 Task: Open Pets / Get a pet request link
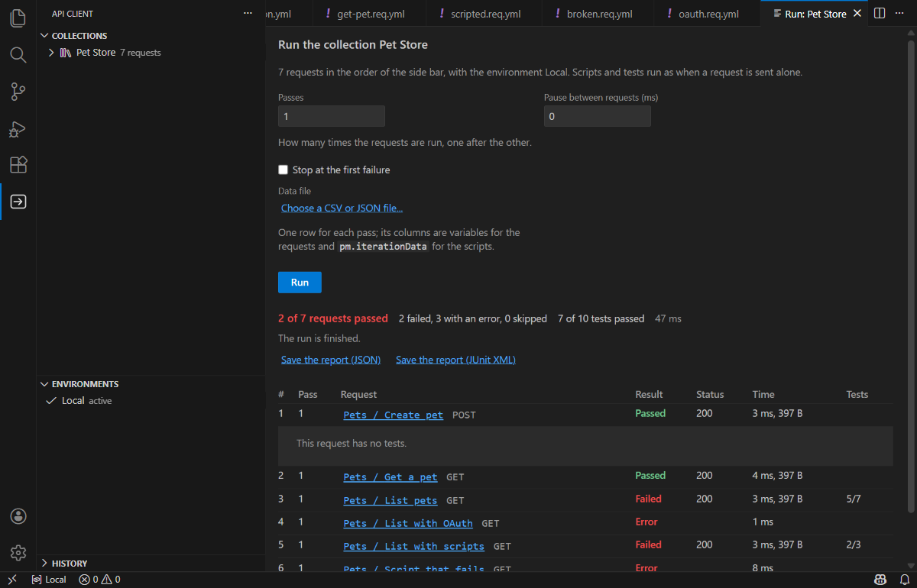[x=390, y=477]
